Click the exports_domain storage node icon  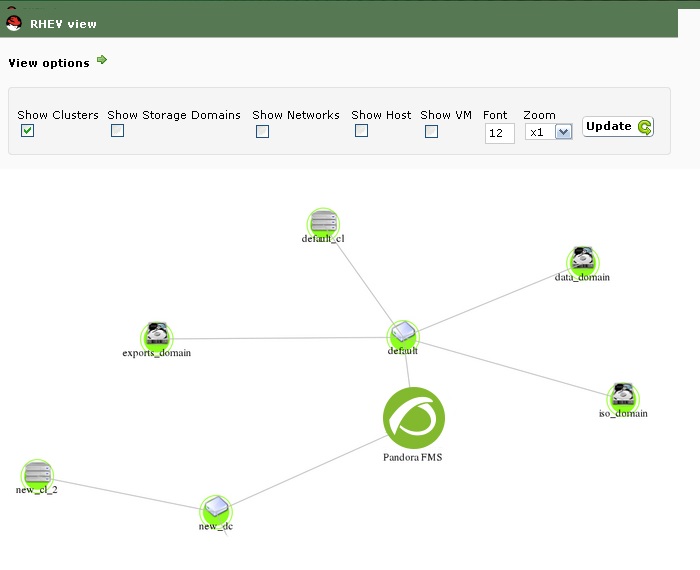pos(157,338)
